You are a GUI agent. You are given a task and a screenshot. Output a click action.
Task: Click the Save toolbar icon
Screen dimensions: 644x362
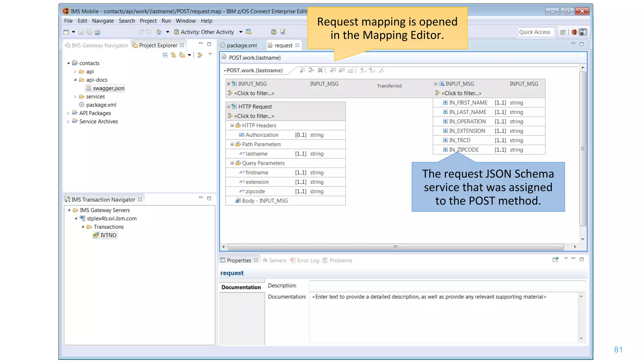pos(81,32)
